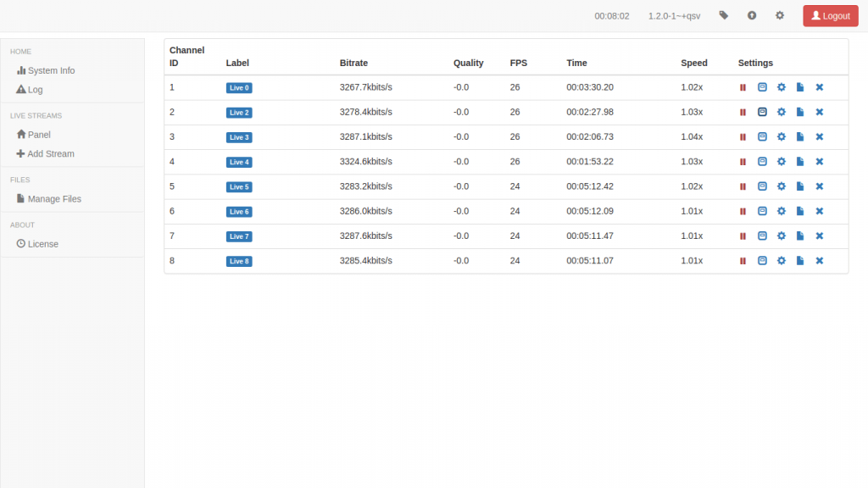The image size is (868, 488).
Task: Pause the stream on channel 1
Action: [743, 87]
